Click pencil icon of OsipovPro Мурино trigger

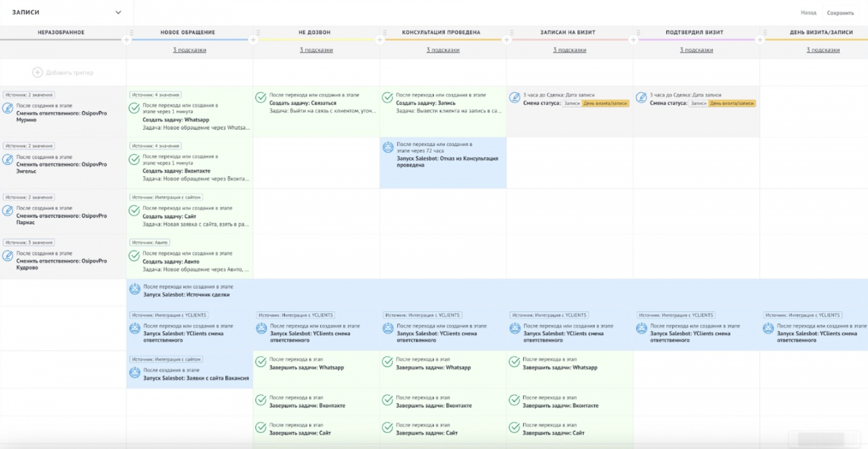coord(8,108)
